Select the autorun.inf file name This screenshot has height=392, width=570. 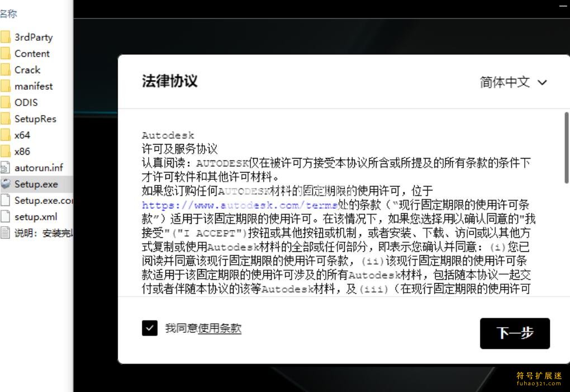pyautogui.click(x=39, y=168)
